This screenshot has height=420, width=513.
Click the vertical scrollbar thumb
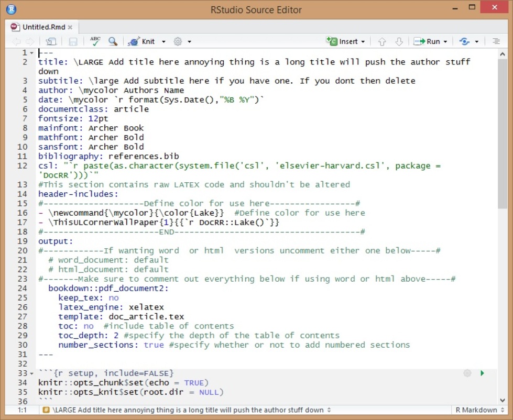[503, 134]
